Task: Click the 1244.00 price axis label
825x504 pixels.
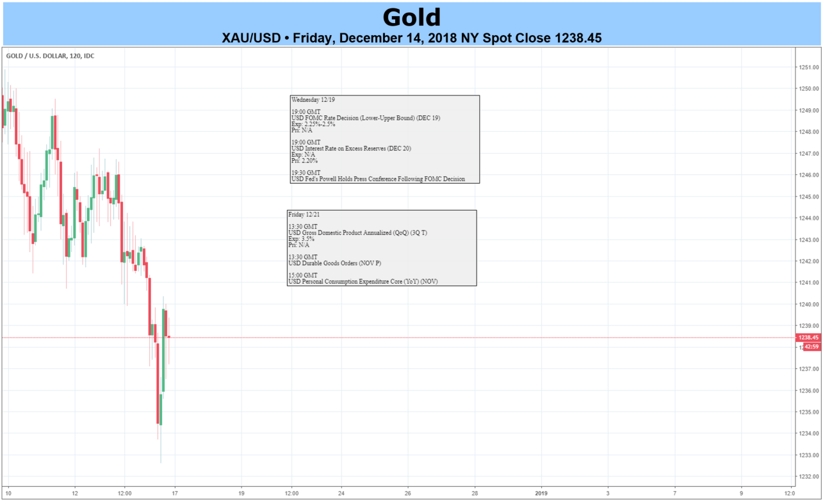Action: (x=808, y=218)
